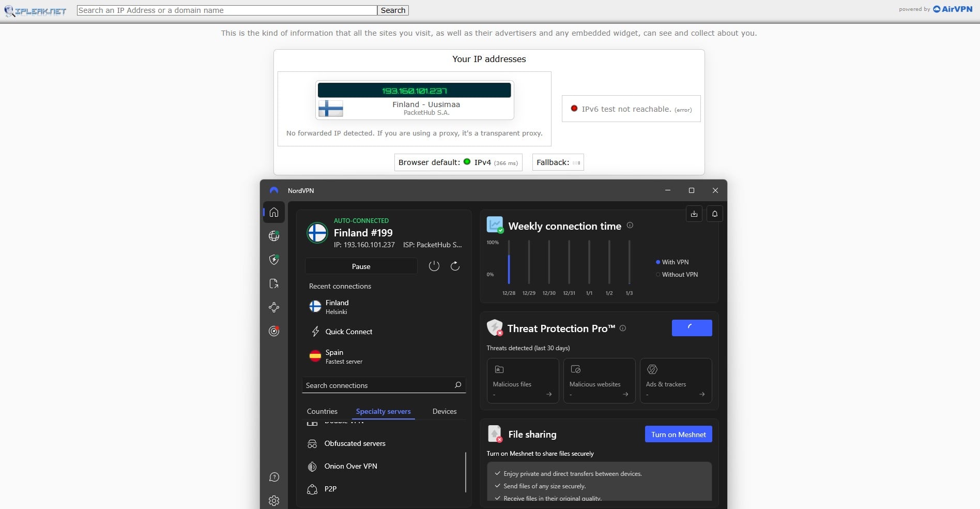Image resolution: width=980 pixels, height=509 pixels.
Task: Switch to the Devices tab
Action: point(444,411)
